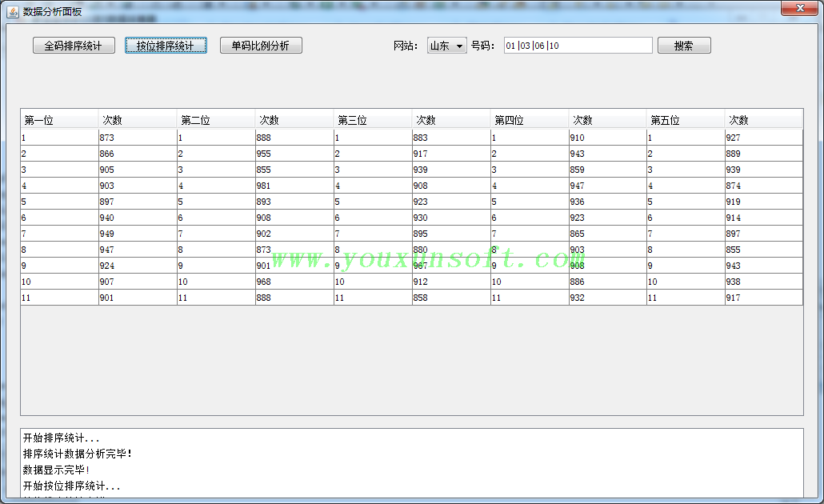The width and height of the screenshot is (824, 504).
Task: Select the cell with value 949
Action: coord(138,234)
